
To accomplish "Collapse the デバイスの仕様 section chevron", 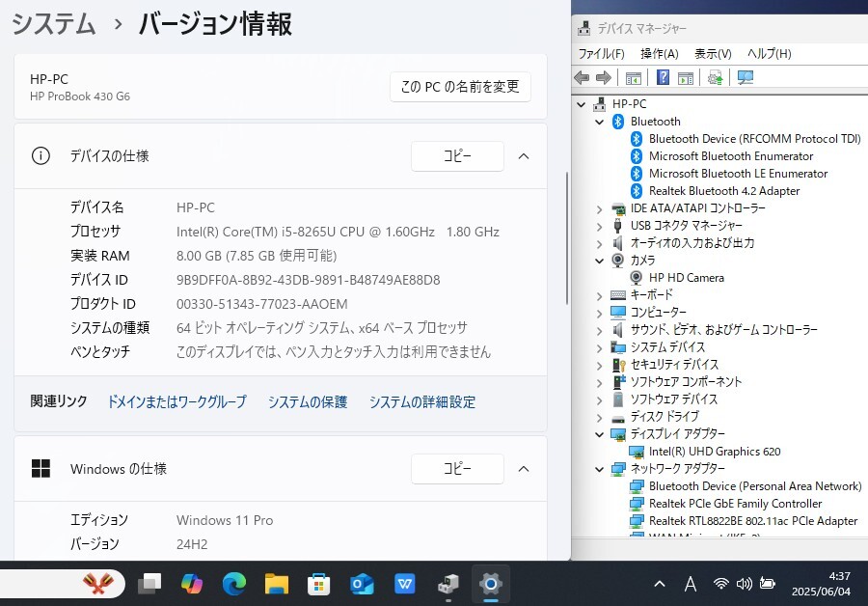I will (x=524, y=155).
